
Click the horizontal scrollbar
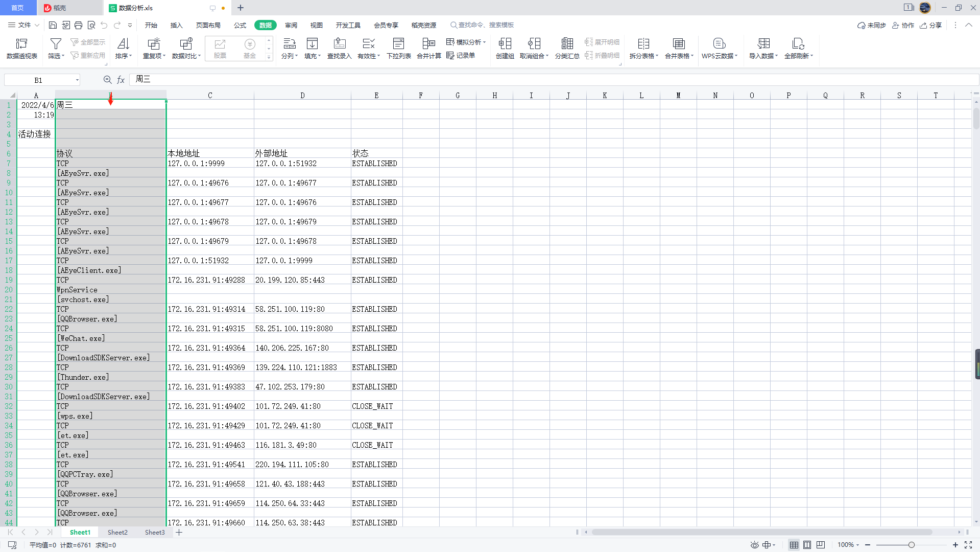761,532
